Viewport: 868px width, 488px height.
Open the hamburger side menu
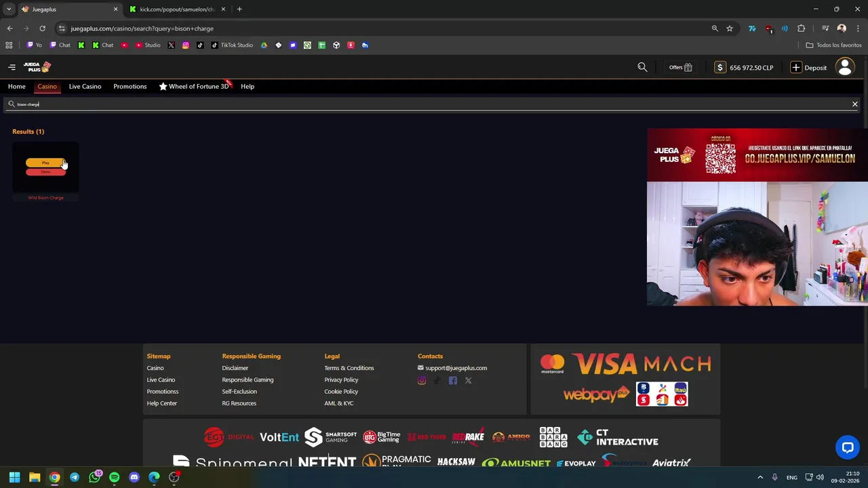coord(12,67)
